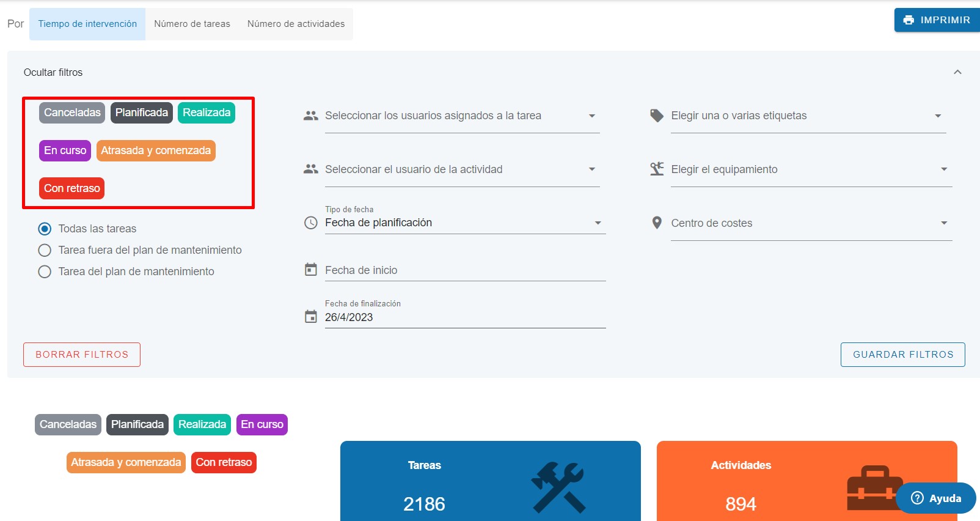The height and width of the screenshot is (521, 980).
Task: Open the Fecha de finalización calendar icon
Action: (x=311, y=317)
